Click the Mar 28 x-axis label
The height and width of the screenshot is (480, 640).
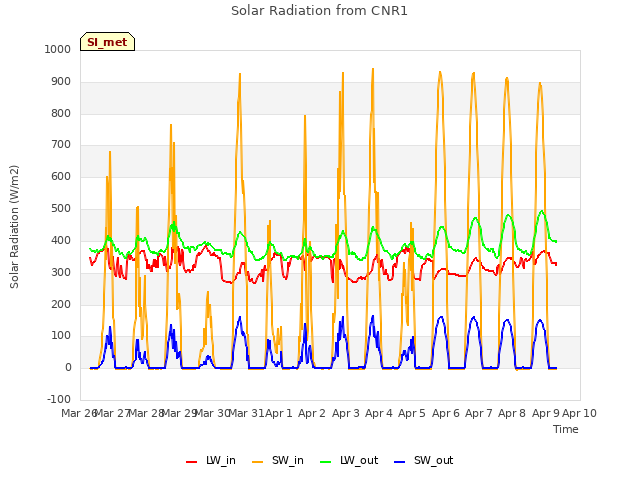146,413
